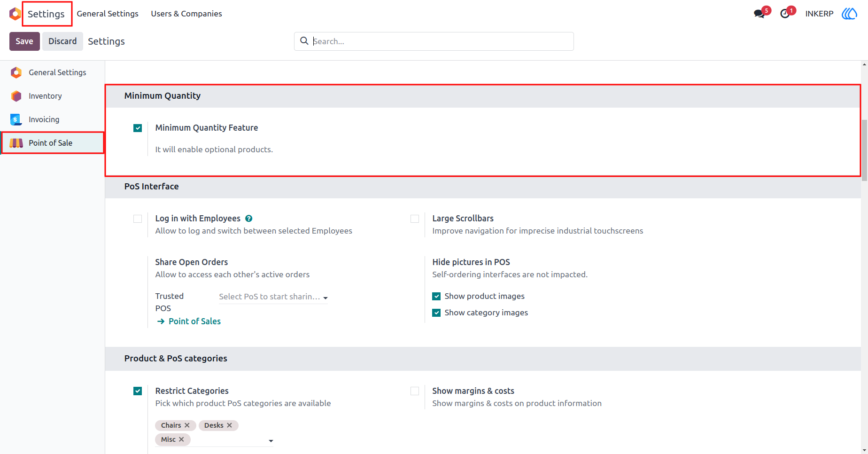
Task: Enable Large Scrollbars checkbox
Action: 415,219
